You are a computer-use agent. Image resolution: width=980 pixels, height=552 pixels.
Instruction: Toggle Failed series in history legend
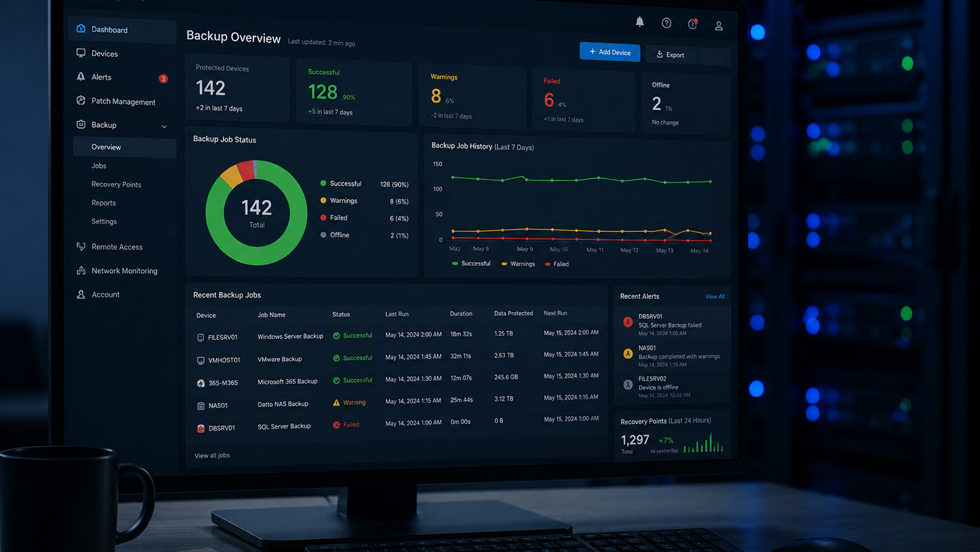pyautogui.click(x=557, y=264)
